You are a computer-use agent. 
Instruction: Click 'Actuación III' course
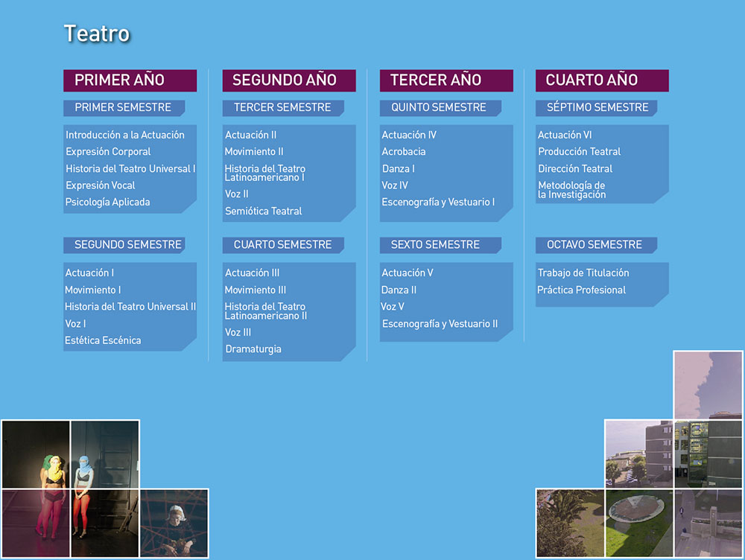pyautogui.click(x=253, y=273)
